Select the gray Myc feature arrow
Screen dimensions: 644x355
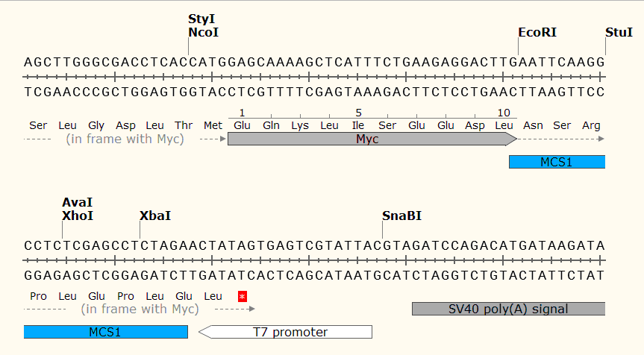(x=371, y=139)
